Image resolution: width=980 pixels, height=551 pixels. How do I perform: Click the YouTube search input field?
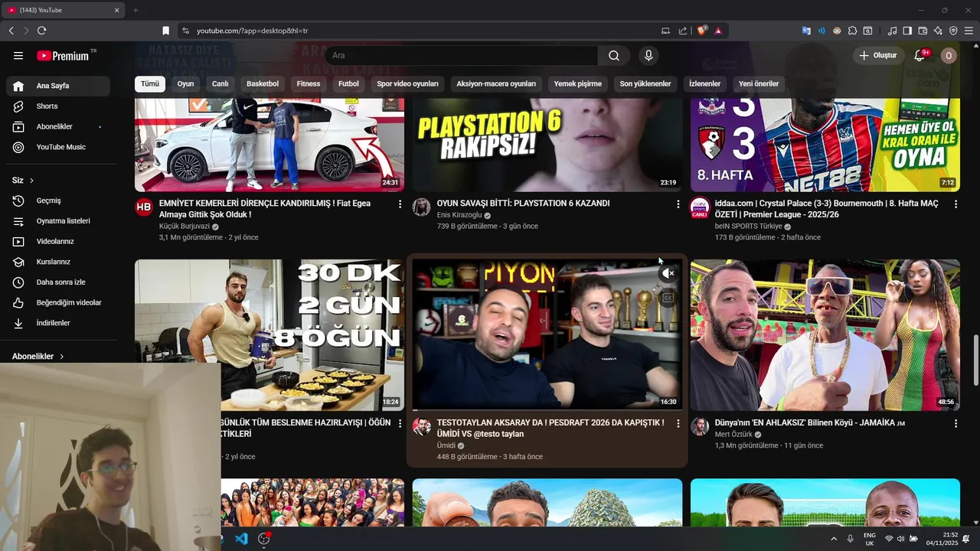(462, 56)
